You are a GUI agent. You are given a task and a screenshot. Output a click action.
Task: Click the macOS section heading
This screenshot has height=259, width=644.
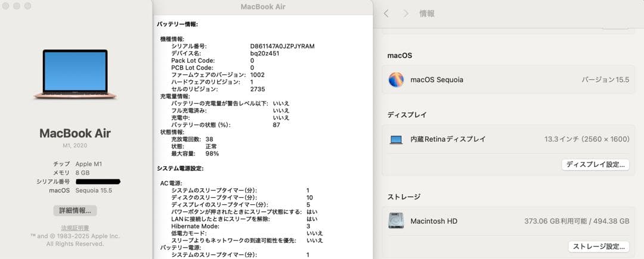(400, 55)
